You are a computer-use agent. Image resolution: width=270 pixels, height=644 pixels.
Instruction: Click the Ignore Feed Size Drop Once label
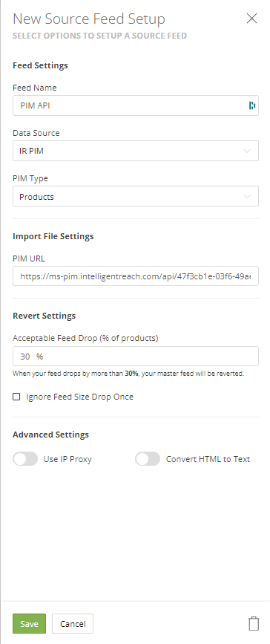[79, 397]
